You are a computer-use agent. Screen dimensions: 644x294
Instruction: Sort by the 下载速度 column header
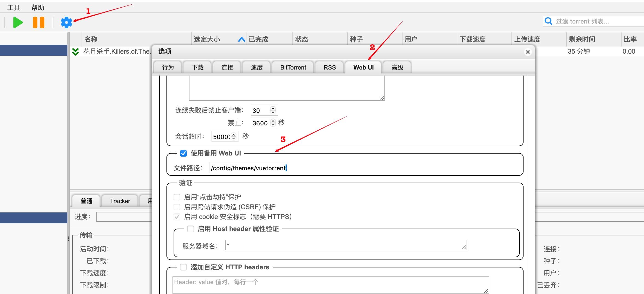(x=484, y=39)
